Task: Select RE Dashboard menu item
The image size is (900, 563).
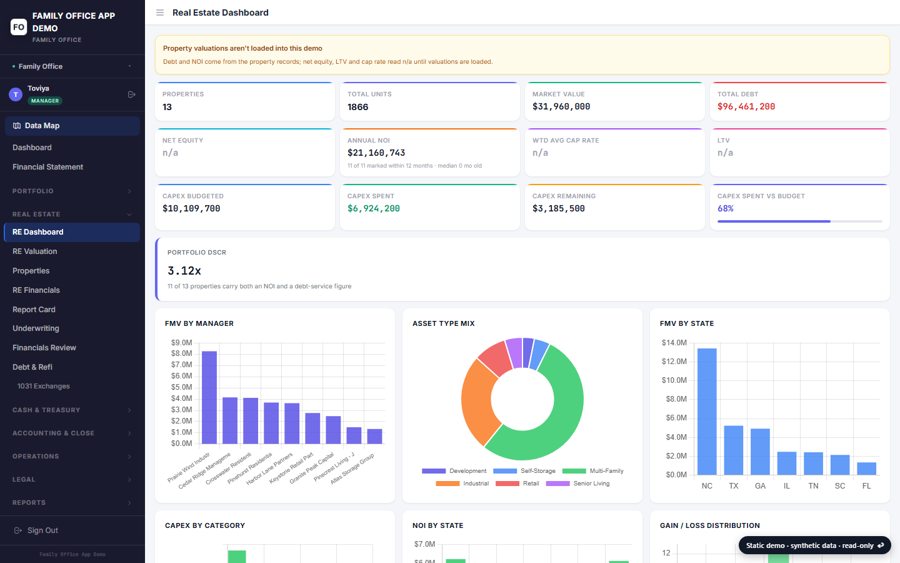Action: click(72, 232)
